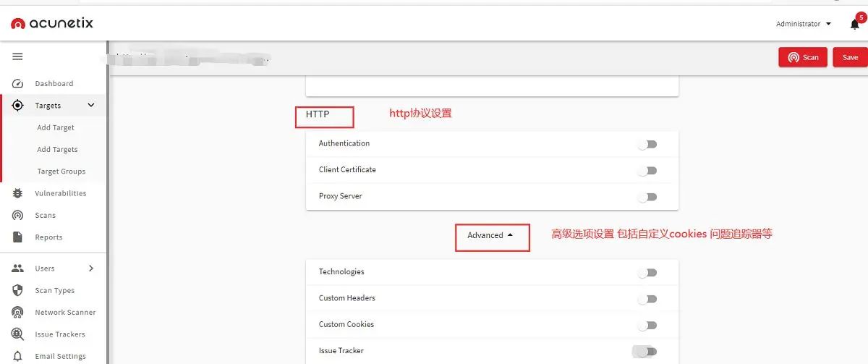Enable the Issue Tracker slider switch
This screenshot has width=868, height=364.
pyautogui.click(x=646, y=352)
